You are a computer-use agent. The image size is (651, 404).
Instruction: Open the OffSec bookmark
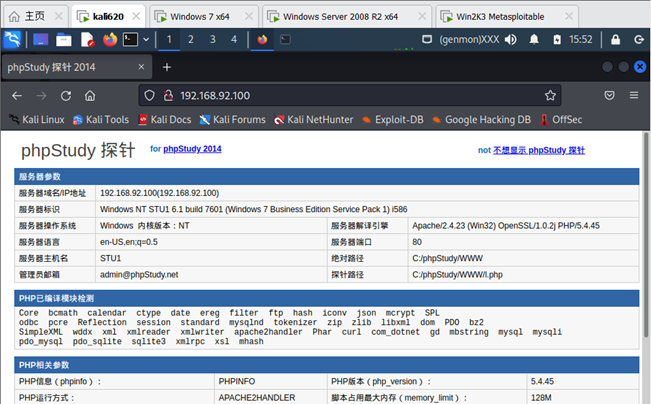pos(561,120)
